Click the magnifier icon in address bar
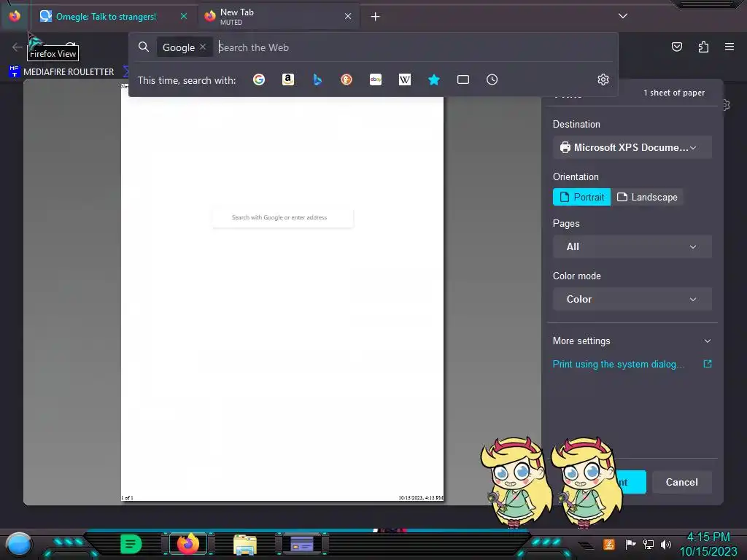Screen dimensions: 747x560 click(144, 47)
